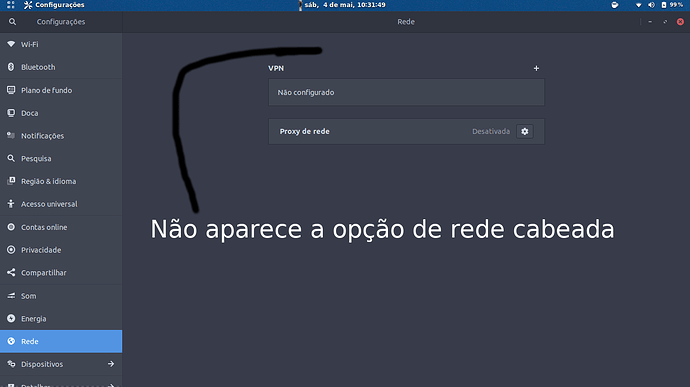Click the Região & idioma label
This screenshot has height=387, width=690.
click(48, 181)
